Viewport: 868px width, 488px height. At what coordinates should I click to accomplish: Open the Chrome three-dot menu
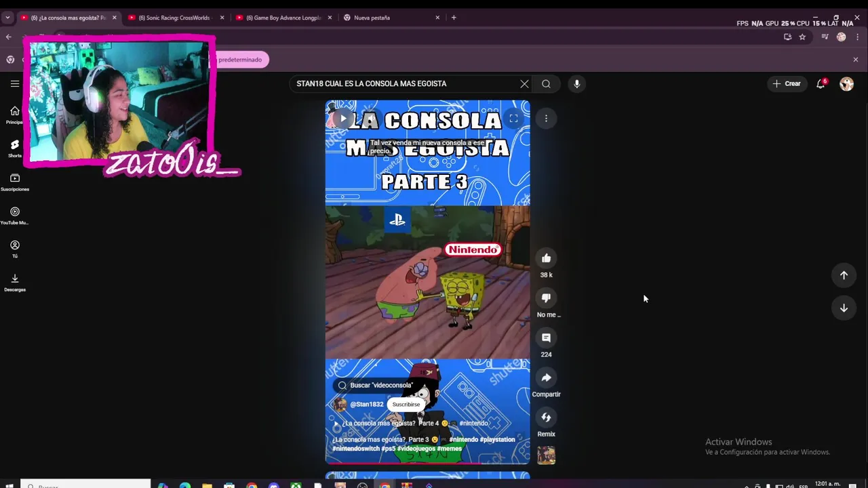858,37
